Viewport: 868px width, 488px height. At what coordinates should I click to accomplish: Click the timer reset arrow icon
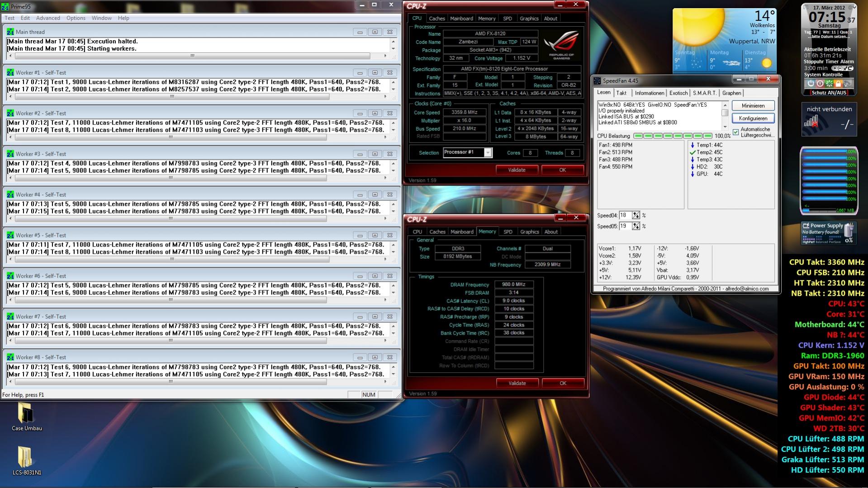(850, 68)
